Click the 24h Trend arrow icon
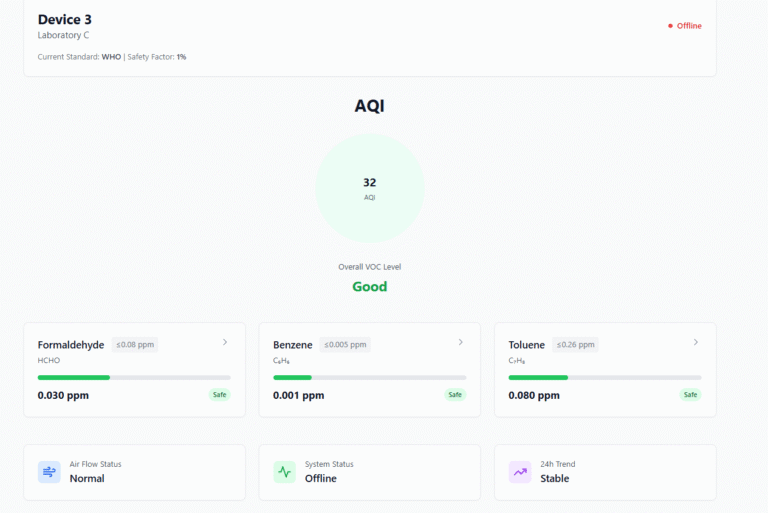Screen dimensions: 768x513 (520, 472)
